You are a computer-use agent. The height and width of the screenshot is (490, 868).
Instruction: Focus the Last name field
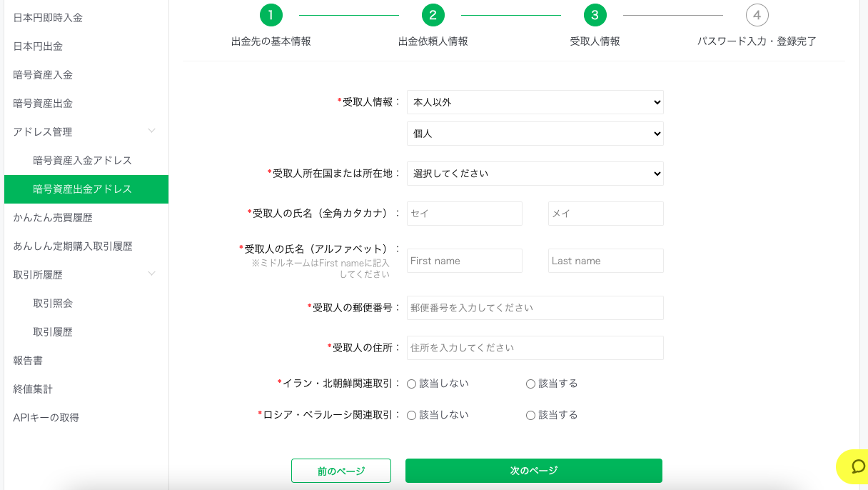[x=606, y=261]
